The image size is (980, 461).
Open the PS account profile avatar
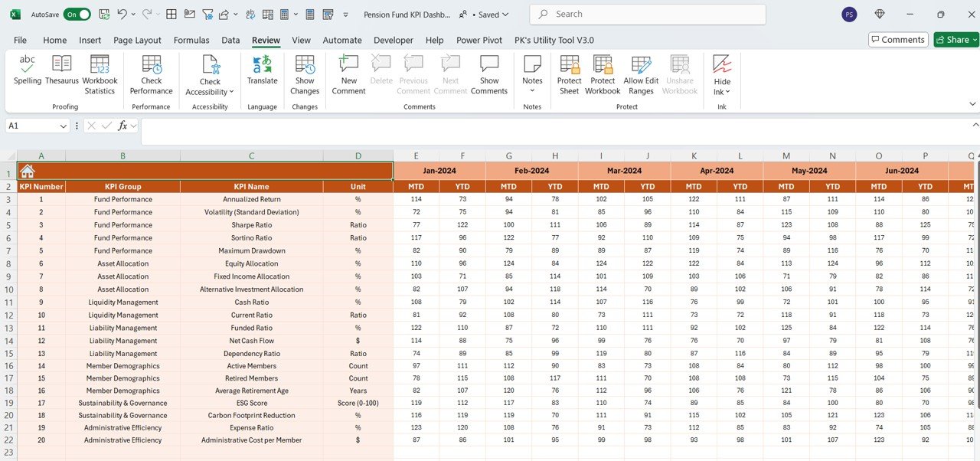pos(849,15)
